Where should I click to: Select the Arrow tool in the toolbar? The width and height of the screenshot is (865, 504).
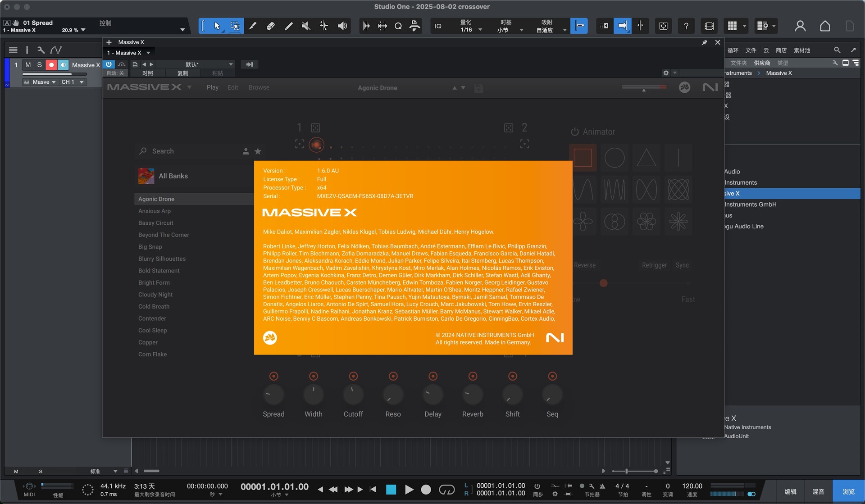(x=217, y=26)
